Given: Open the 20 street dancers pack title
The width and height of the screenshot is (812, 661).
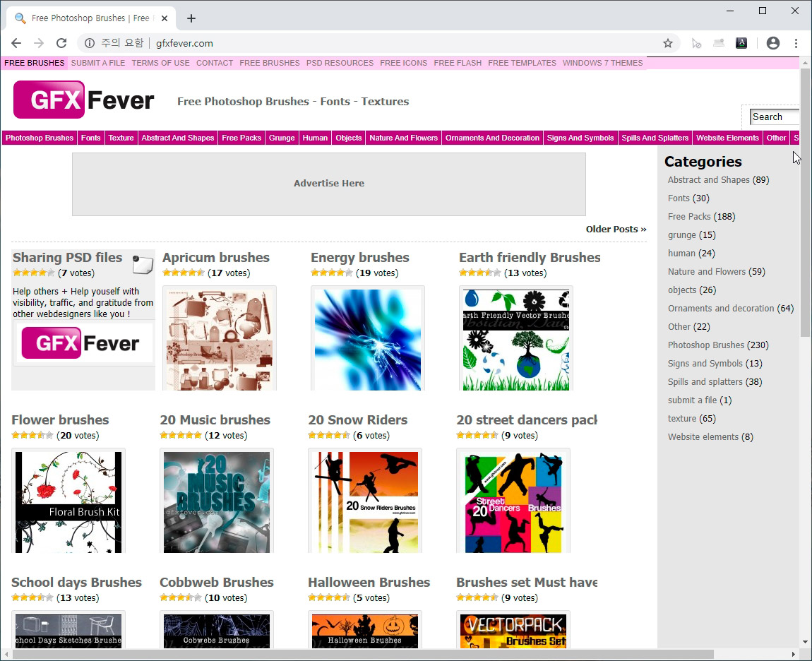Looking at the screenshot, I should point(527,419).
